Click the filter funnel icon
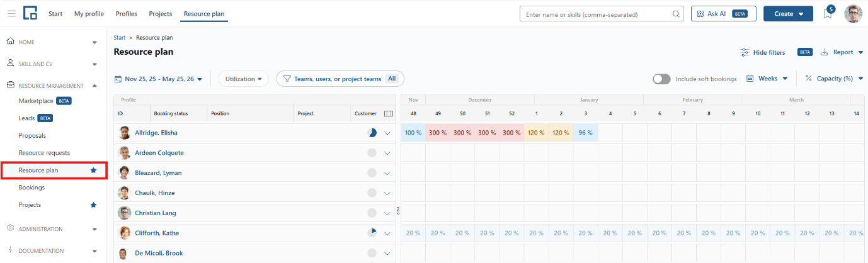Screen dimensions: 868x263 (x=287, y=79)
